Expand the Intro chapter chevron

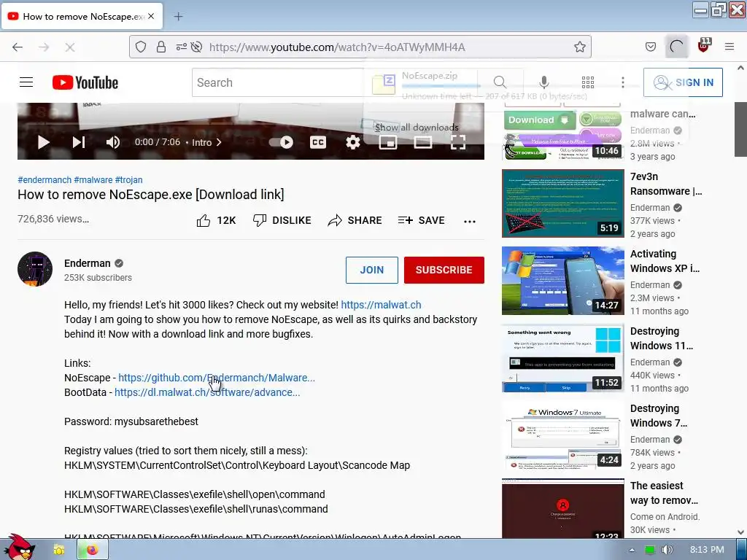click(x=219, y=142)
